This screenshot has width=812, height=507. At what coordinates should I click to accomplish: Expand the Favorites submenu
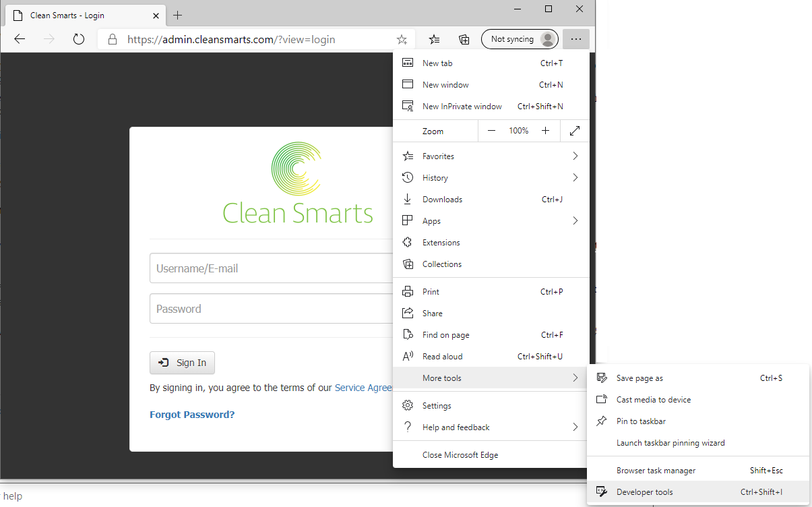coord(491,156)
